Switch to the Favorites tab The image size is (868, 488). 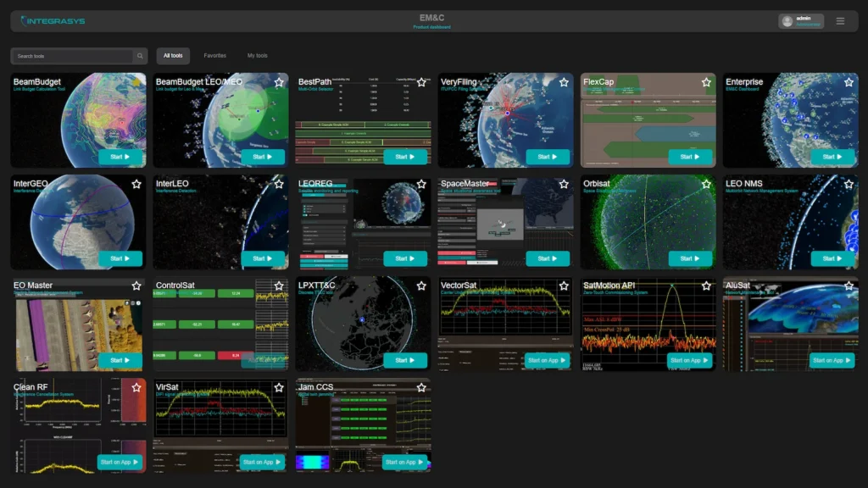(x=215, y=56)
